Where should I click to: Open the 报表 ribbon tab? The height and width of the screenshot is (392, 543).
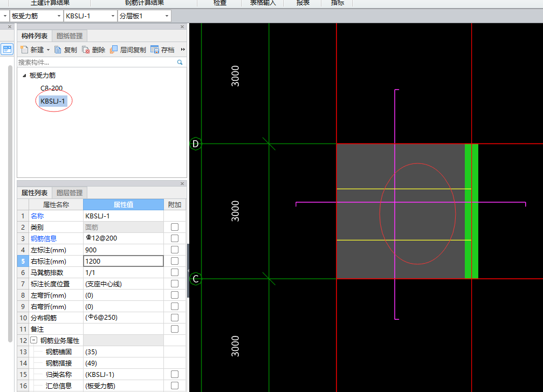pos(303,3)
